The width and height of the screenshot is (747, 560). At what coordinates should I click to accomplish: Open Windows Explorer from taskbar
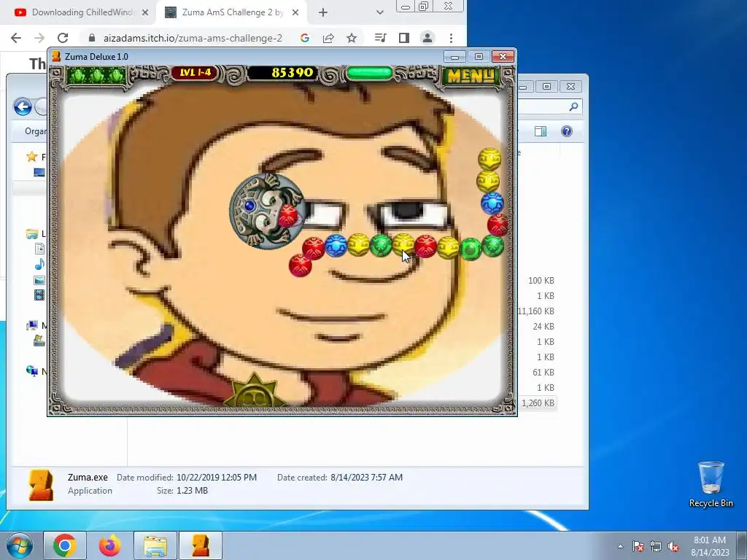[155, 545]
